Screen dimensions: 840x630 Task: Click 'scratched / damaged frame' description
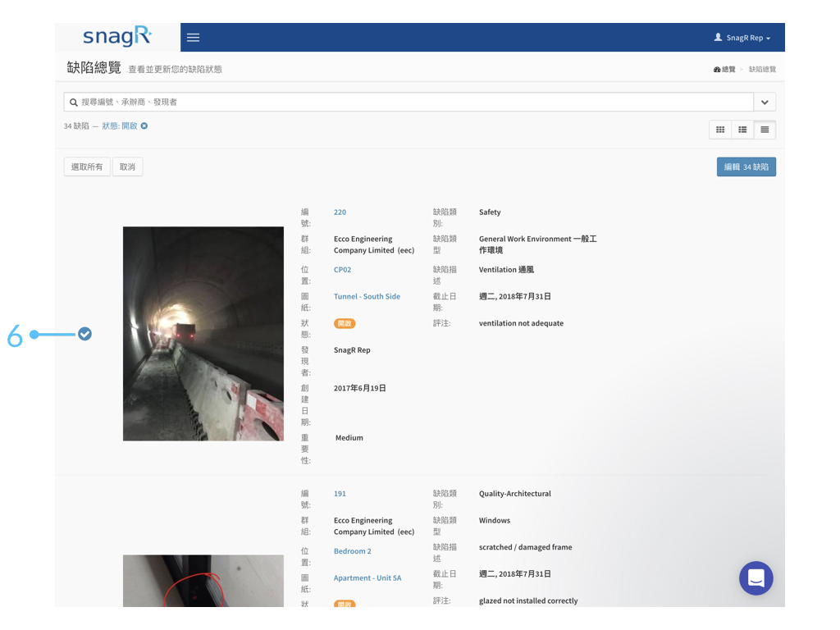click(x=526, y=547)
